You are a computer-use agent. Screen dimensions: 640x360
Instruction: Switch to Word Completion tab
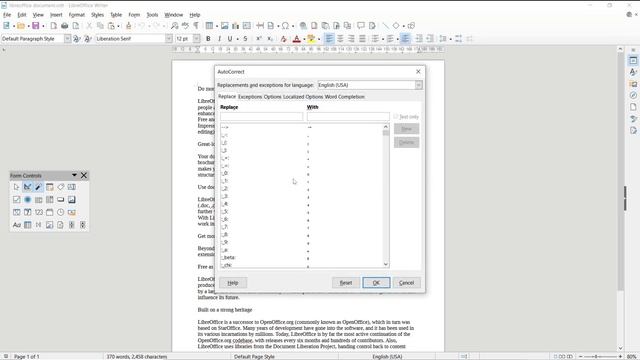pos(344,97)
